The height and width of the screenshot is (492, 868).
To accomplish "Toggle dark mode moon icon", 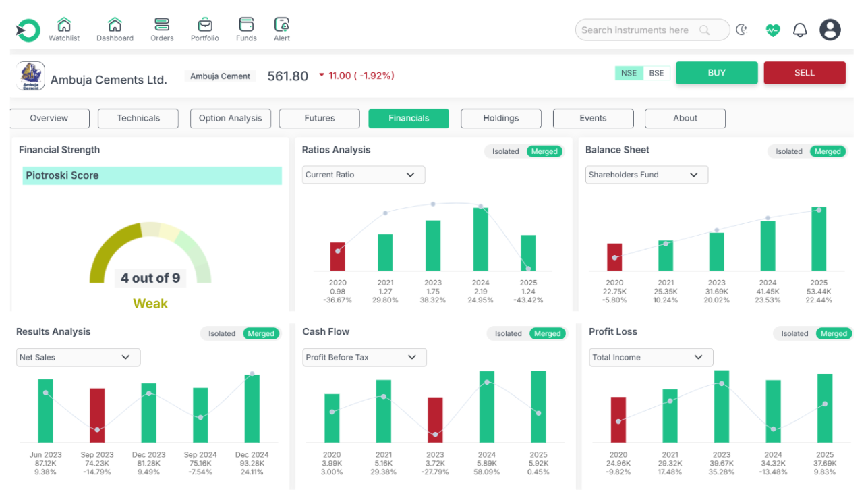I will pos(742,30).
